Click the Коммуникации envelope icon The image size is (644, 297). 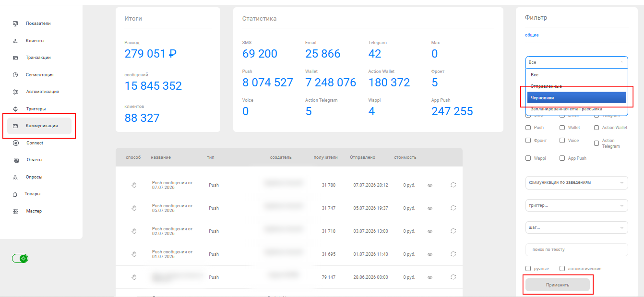tap(15, 126)
